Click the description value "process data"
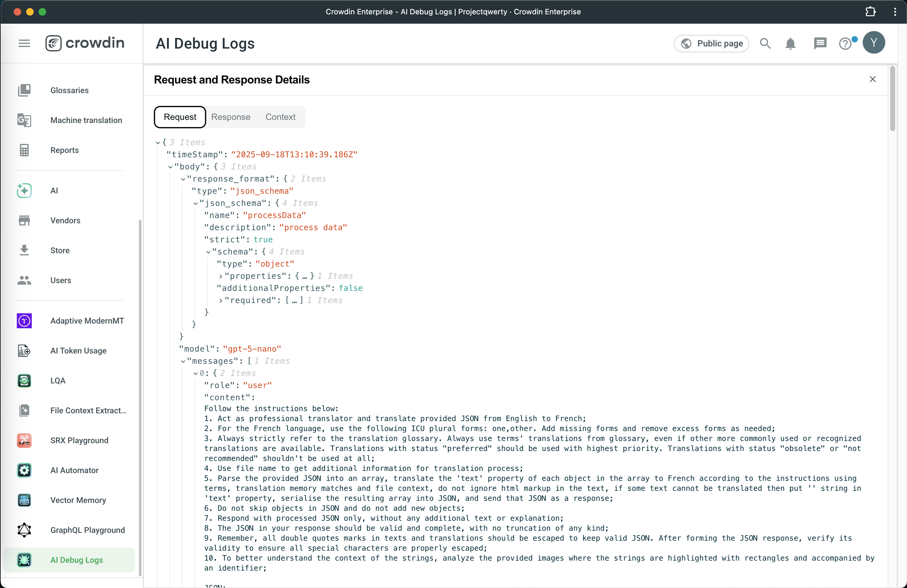The width and height of the screenshot is (907, 588). coord(313,227)
